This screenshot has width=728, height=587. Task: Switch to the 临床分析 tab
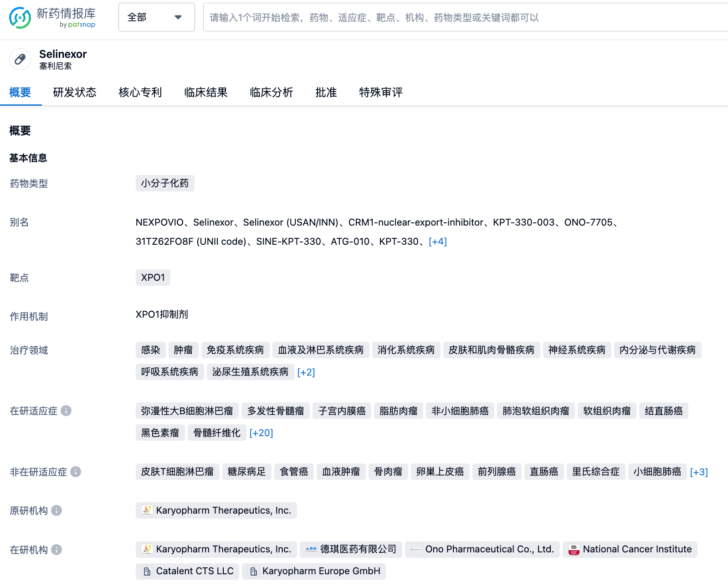tap(272, 93)
